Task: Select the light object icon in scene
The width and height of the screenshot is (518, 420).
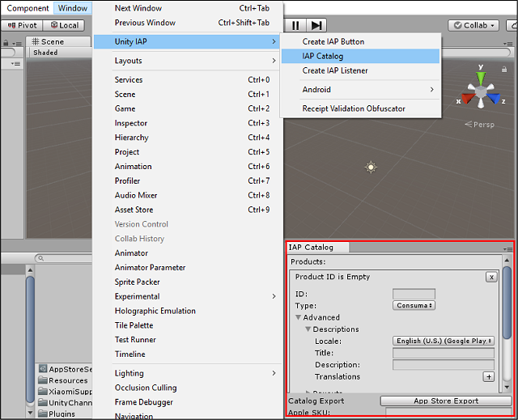Action: coord(371,168)
